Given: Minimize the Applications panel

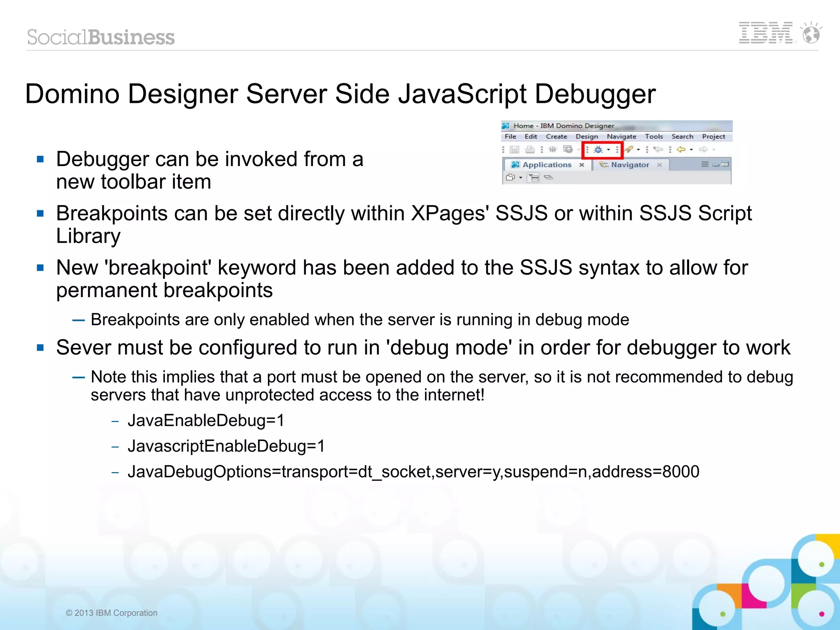Looking at the screenshot, I should 716,165.
